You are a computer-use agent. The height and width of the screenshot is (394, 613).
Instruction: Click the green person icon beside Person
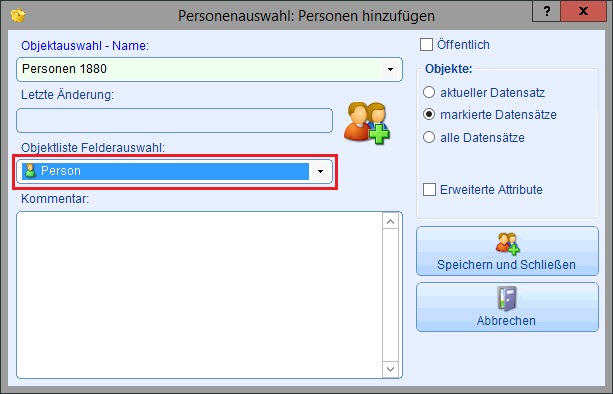pyautogui.click(x=30, y=171)
